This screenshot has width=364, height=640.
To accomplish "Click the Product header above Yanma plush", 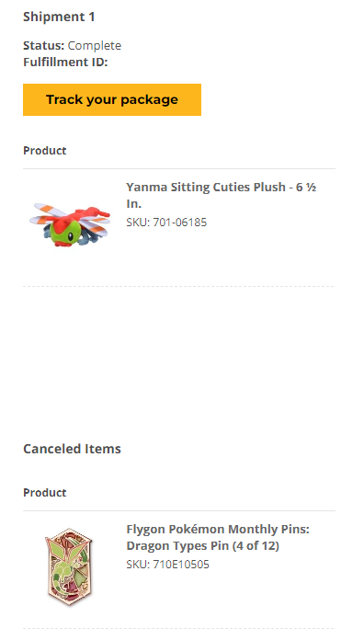I will pyautogui.click(x=44, y=151).
